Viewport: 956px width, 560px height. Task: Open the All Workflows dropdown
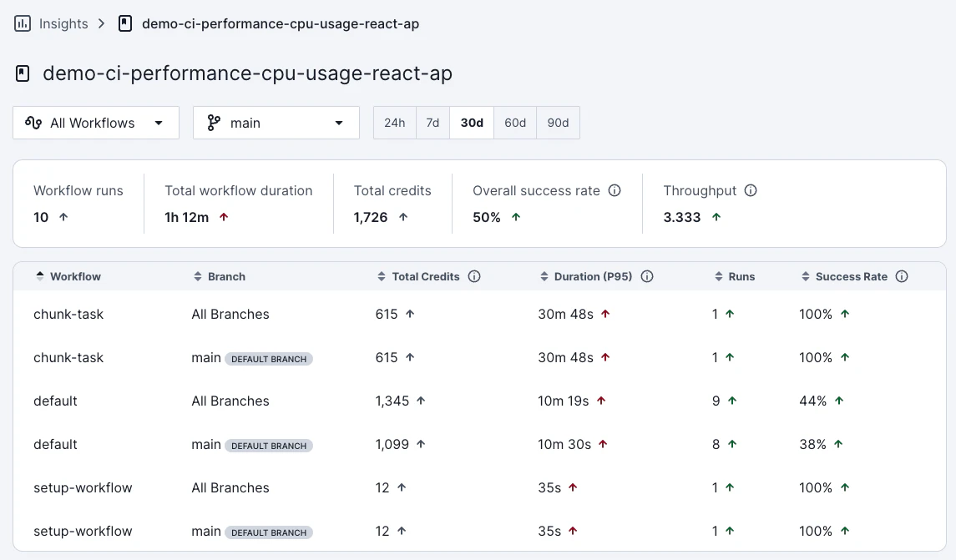[x=96, y=123]
